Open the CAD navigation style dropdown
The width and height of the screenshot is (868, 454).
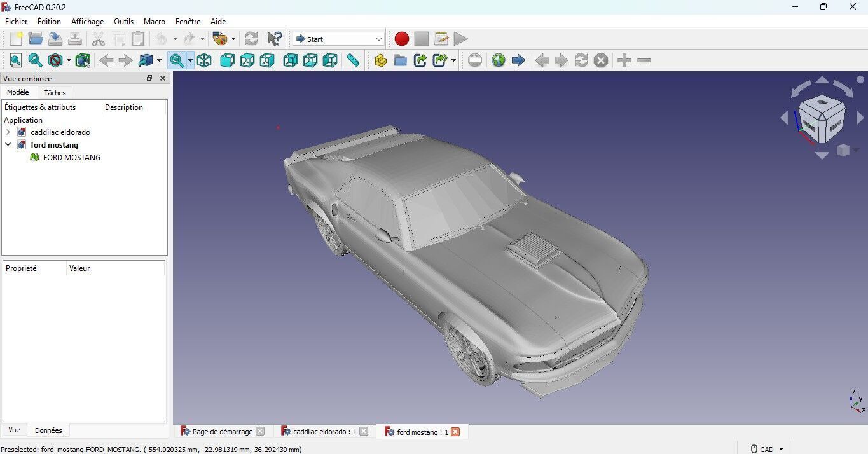(768, 449)
